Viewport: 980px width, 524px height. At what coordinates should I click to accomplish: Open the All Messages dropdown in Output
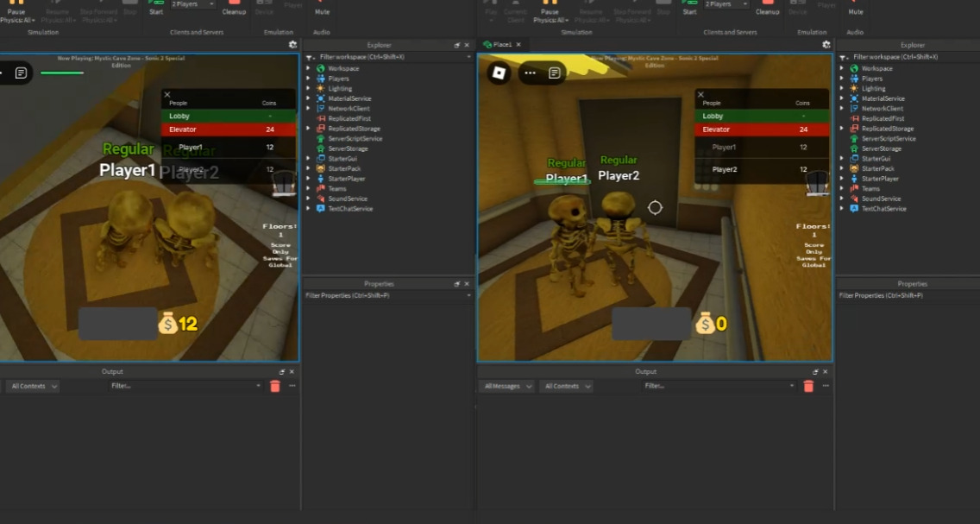coord(506,386)
